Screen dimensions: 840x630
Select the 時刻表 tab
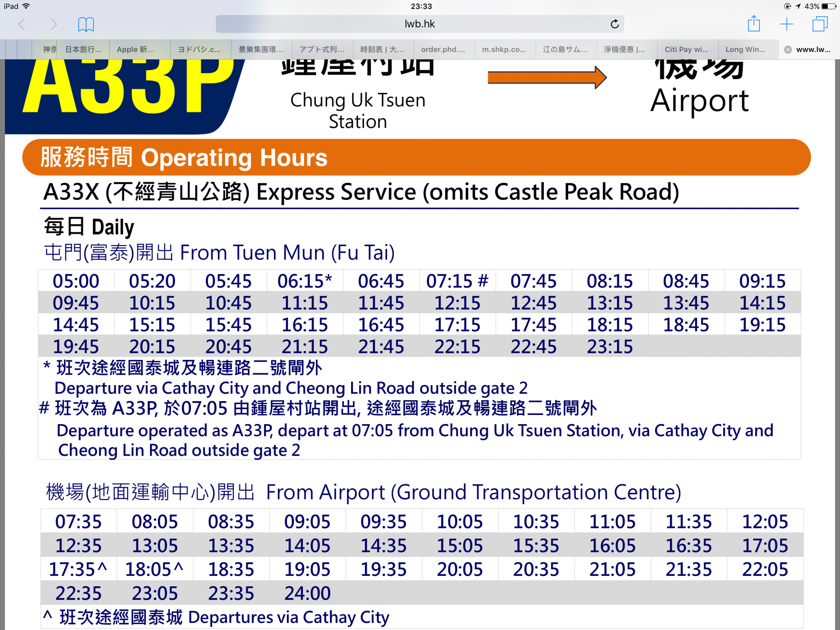coord(382,50)
